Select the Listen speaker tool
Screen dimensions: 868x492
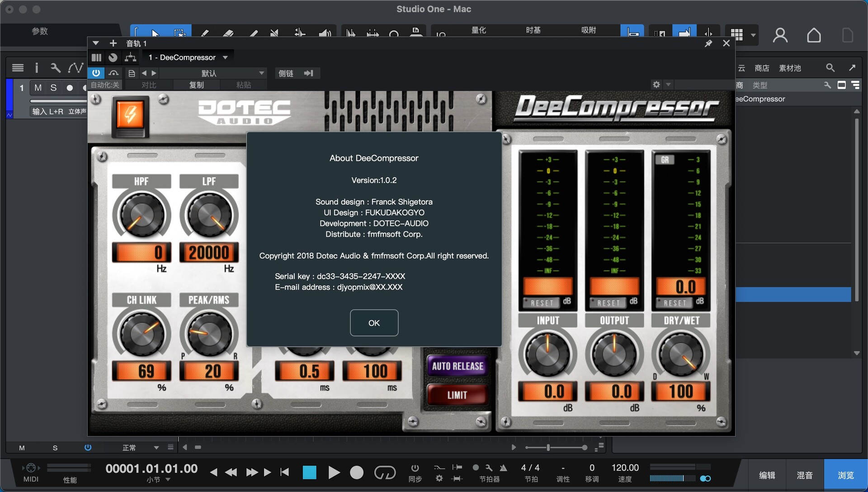pyautogui.click(x=325, y=33)
